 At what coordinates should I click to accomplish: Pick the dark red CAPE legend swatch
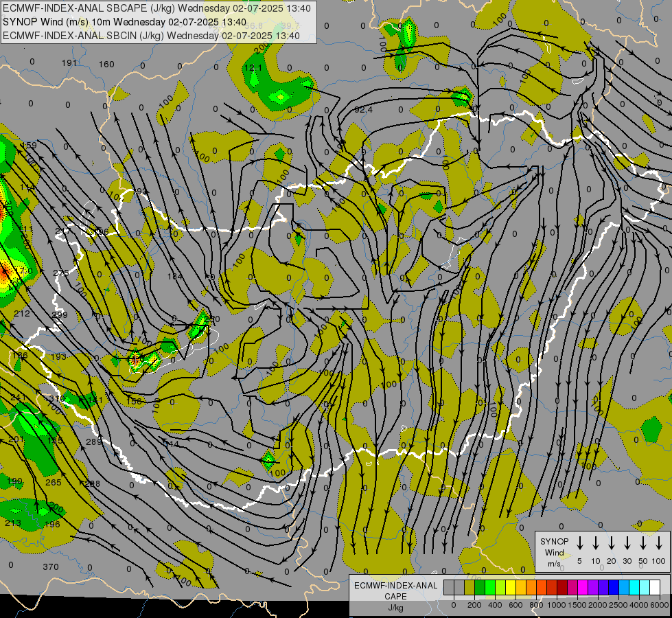(562, 587)
